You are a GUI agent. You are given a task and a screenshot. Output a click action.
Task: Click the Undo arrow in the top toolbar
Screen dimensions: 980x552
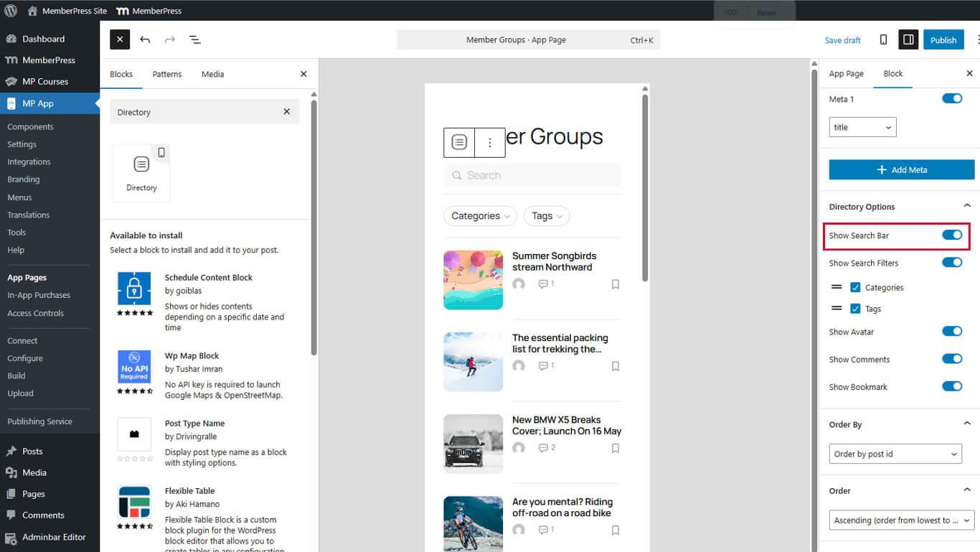pyautogui.click(x=144, y=39)
